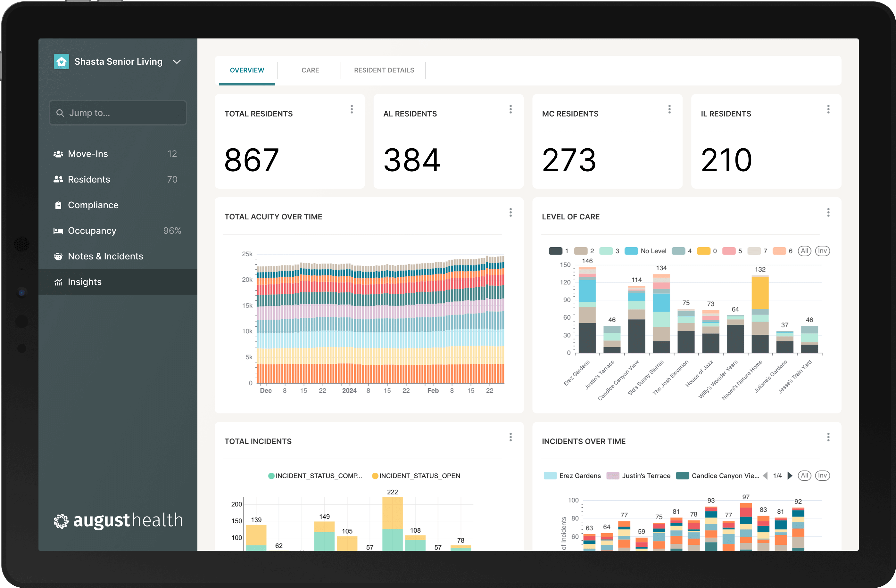Image resolution: width=896 pixels, height=588 pixels.
Task: Select the Occupancy bed icon
Action: click(58, 231)
